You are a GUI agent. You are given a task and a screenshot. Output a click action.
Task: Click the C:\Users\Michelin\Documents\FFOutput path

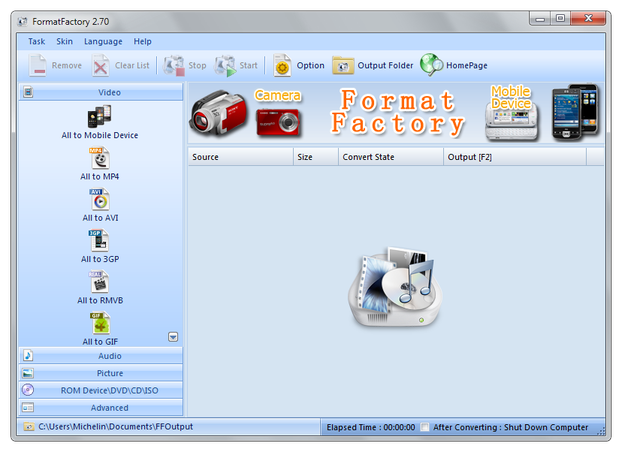(x=116, y=427)
